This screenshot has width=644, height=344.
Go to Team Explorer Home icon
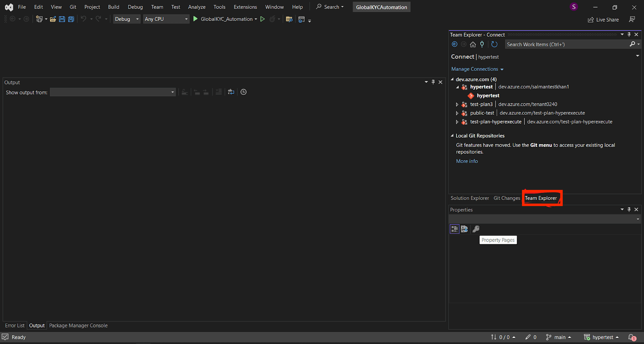(x=473, y=44)
